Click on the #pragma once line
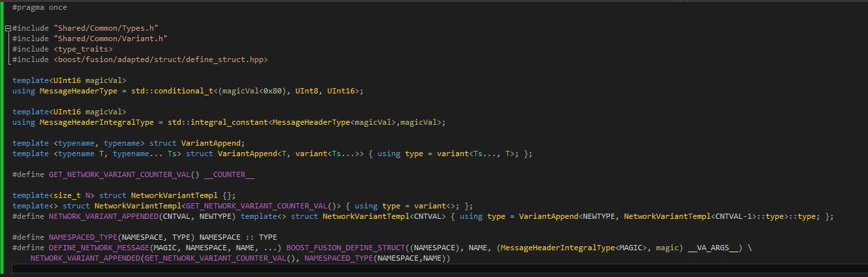Screen dimensions: 868x277 click(39, 7)
